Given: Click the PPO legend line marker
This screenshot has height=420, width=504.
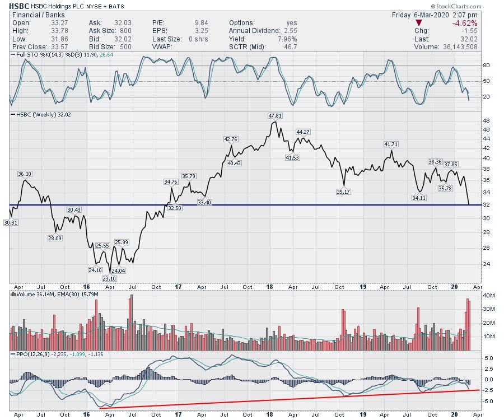Looking at the screenshot, I should coord(13,353).
